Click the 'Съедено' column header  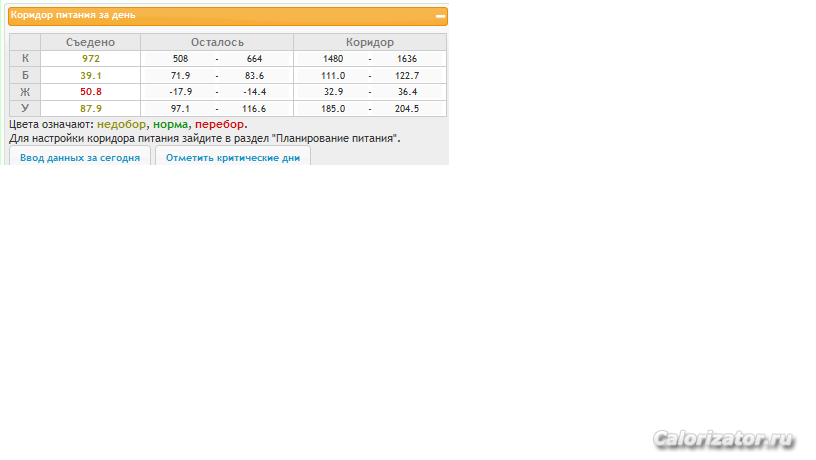pos(90,42)
